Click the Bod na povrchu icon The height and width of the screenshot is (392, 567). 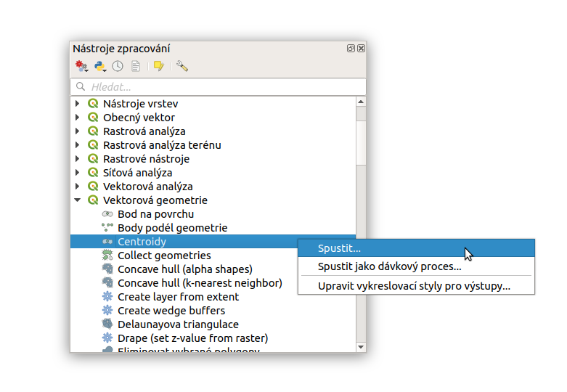tap(107, 213)
